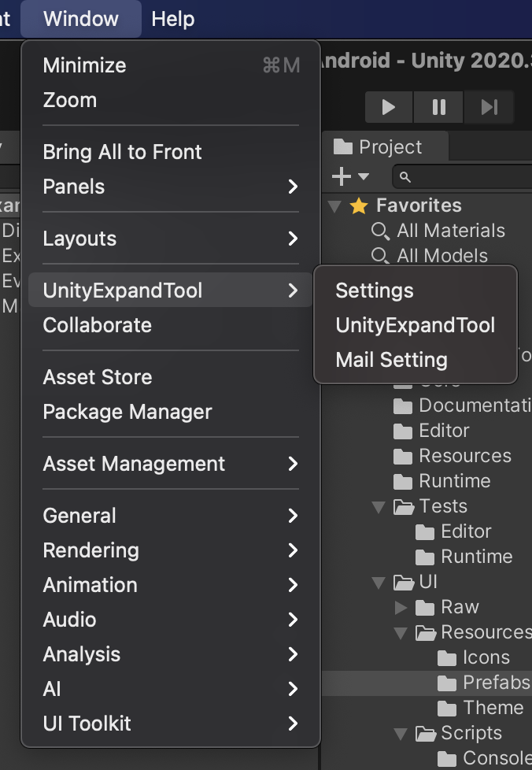Open the create dropdown arrow beside plus
The width and height of the screenshot is (532, 770).
pyautogui.click(x=364, y=176)
